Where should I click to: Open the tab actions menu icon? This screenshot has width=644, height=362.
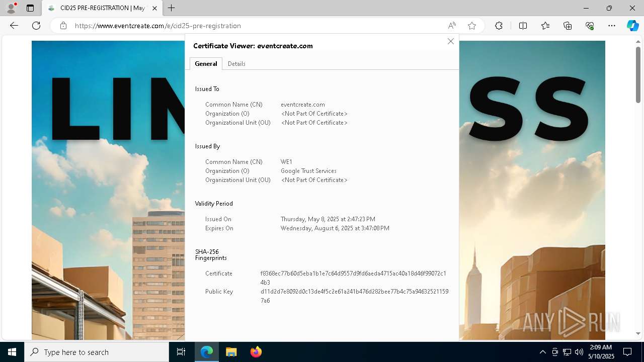tap(30, 8)
